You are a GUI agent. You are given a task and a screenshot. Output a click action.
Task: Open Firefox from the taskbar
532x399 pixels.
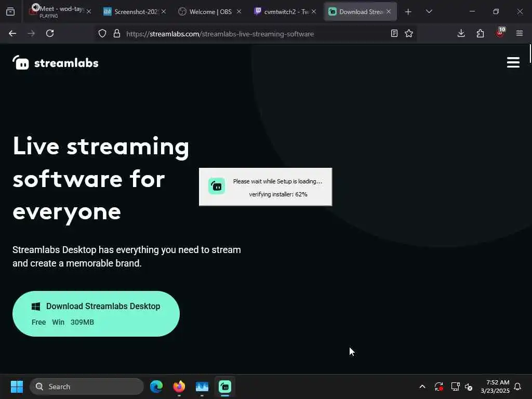tap(179, 387)
